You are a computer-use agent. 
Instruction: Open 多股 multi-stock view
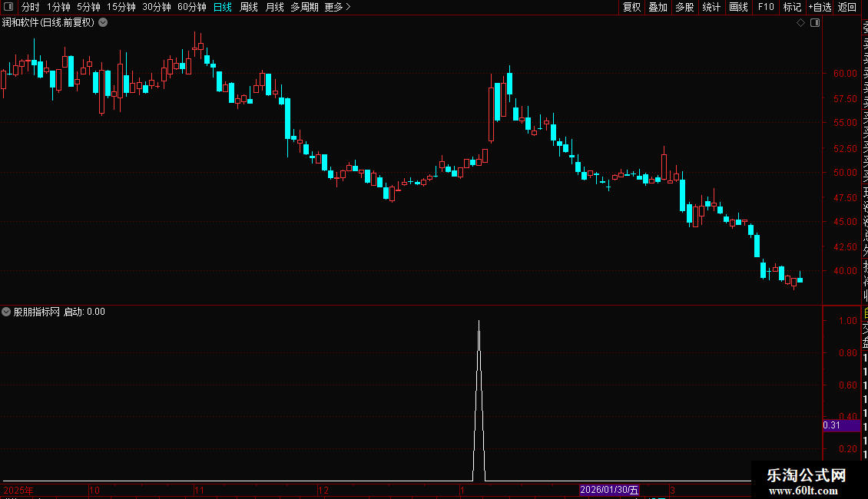684,7
